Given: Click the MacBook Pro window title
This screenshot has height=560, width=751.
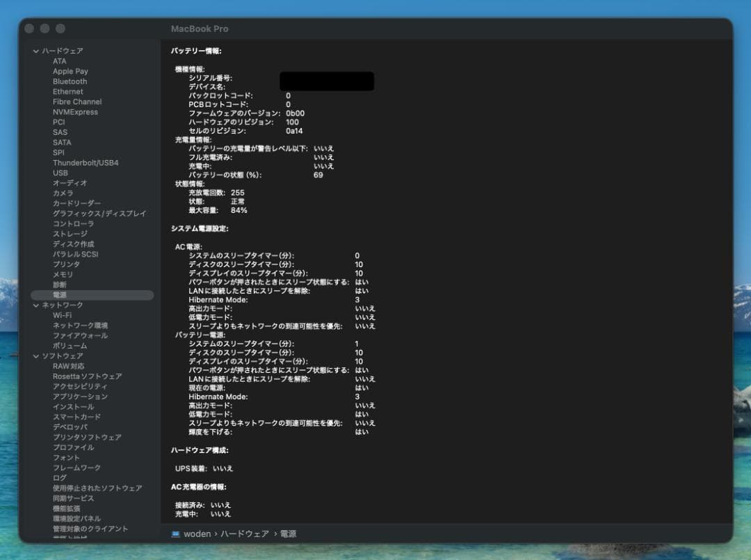Looking at the screenshot, I should [x=200, y=29].
